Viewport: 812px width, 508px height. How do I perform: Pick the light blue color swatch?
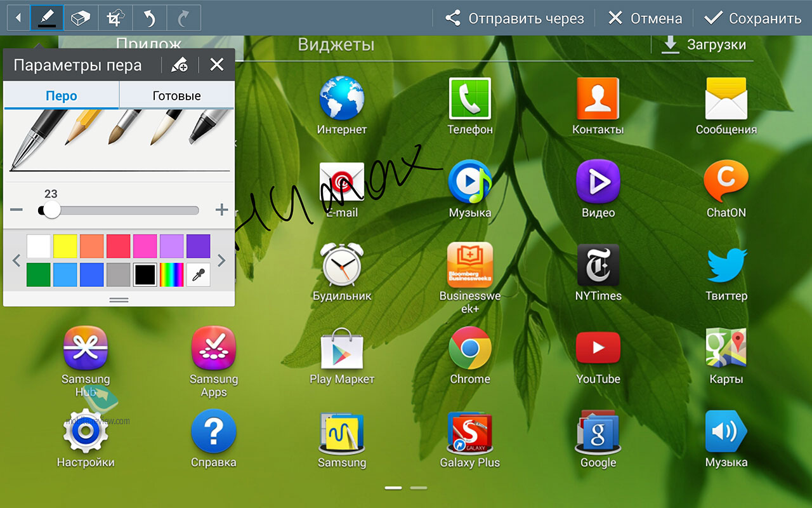point(65,275)
